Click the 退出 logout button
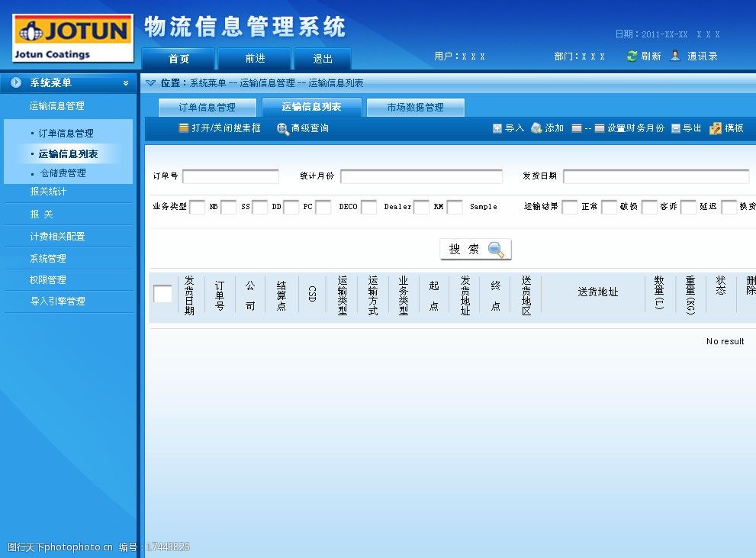This screenshot has height=558, width=756. pyautogui.click(x=323, y=59)
